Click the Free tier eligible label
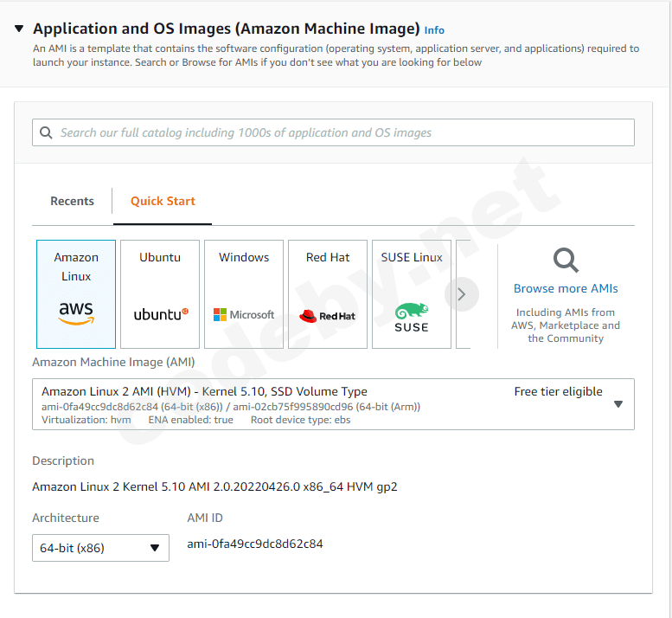Viewport: 672px width, 618px height. click(x=558, y=391)
